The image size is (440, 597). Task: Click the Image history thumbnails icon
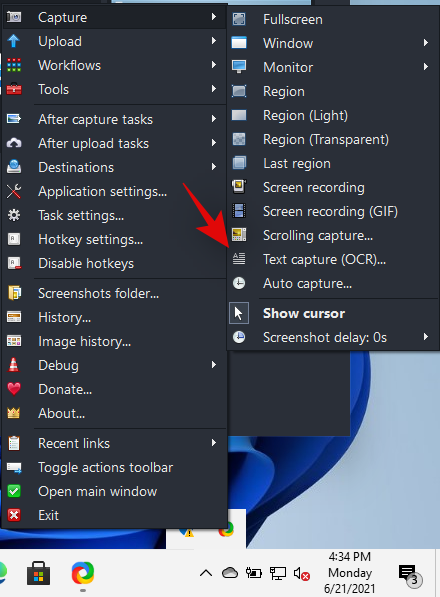14,341
